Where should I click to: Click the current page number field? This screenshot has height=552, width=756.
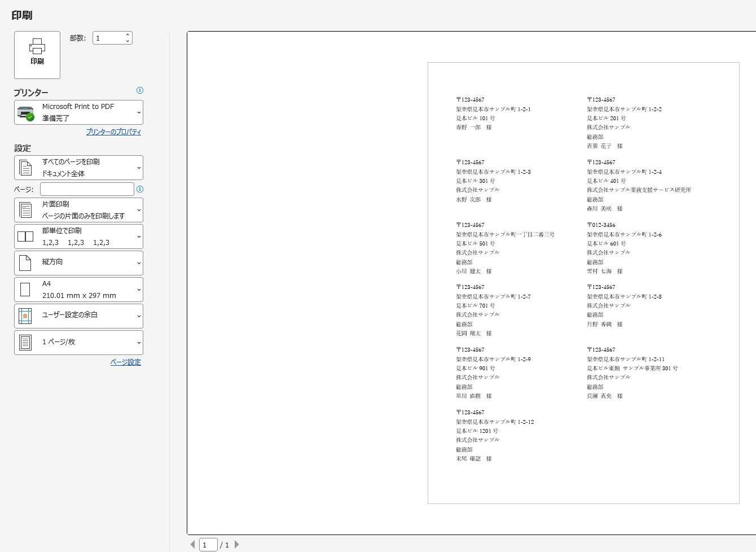coord(208,545)
